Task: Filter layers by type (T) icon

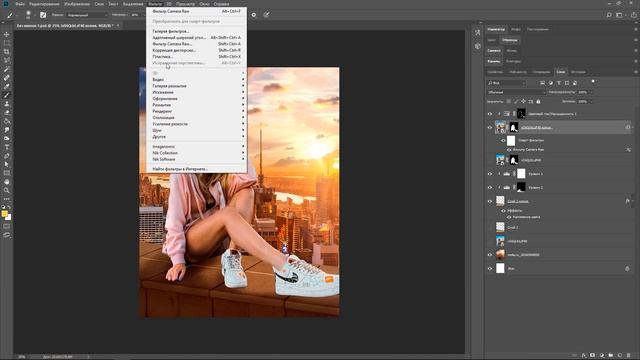Action: [x=559, y=83]
